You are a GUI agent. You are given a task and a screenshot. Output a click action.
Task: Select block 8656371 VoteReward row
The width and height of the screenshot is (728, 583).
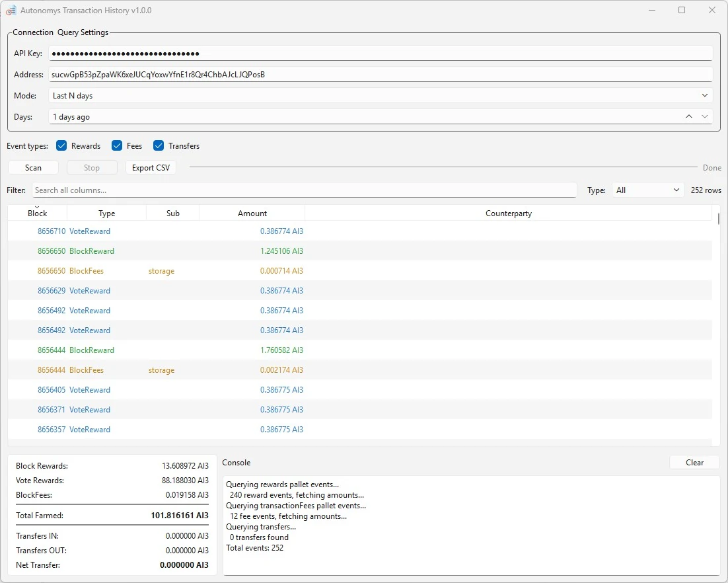[x=360, y=409]
